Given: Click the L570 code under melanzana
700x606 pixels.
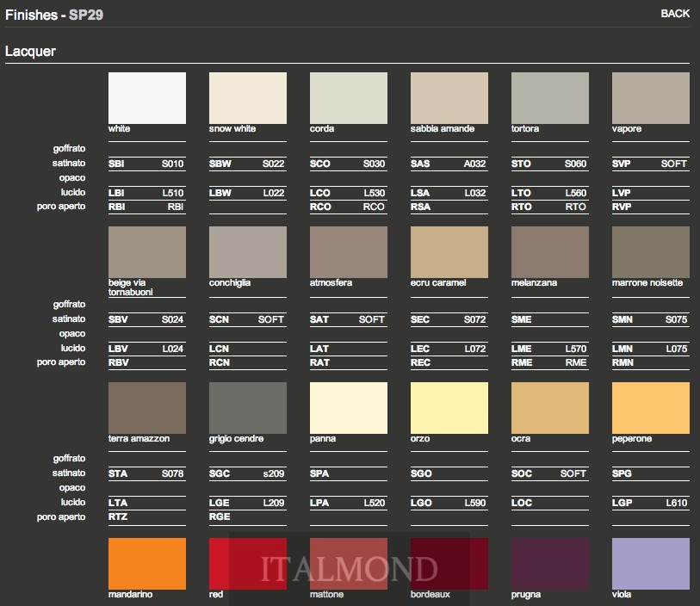Looking at the screenshot, I should [576, 349].
